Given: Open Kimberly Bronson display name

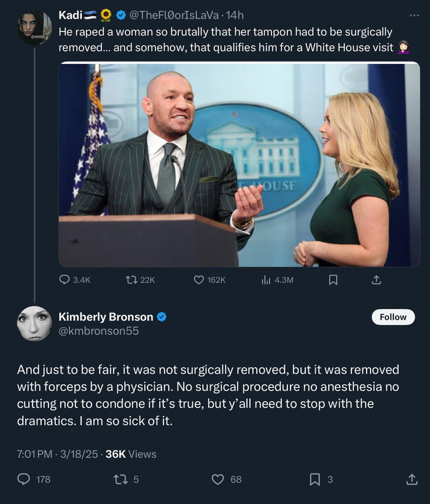Looking at the screenshot, I should 106,317.
